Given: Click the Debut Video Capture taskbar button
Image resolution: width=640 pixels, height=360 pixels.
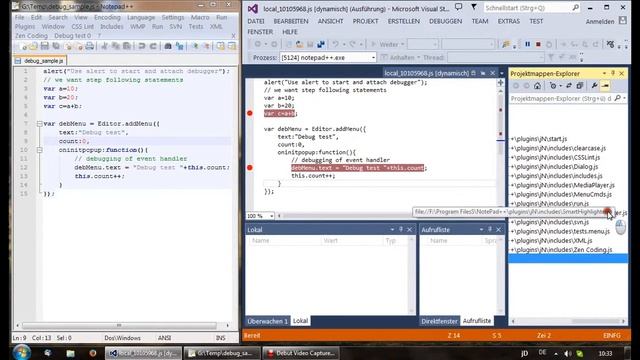Looking at the screenshot, I should coord(300,353).
